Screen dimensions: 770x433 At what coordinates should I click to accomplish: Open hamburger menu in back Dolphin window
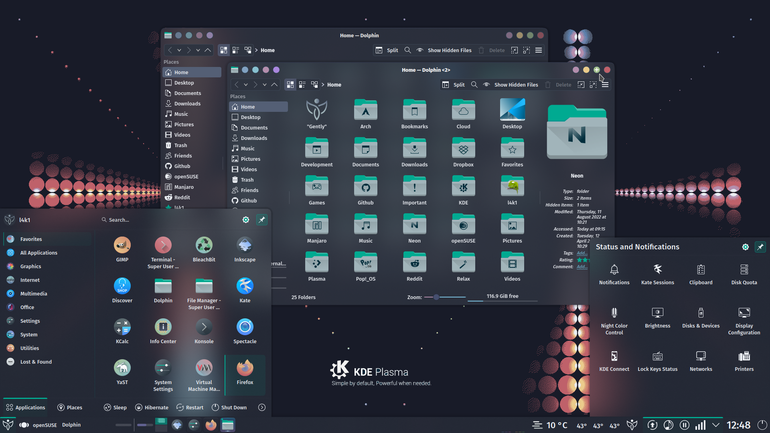[x=538, y=50]
